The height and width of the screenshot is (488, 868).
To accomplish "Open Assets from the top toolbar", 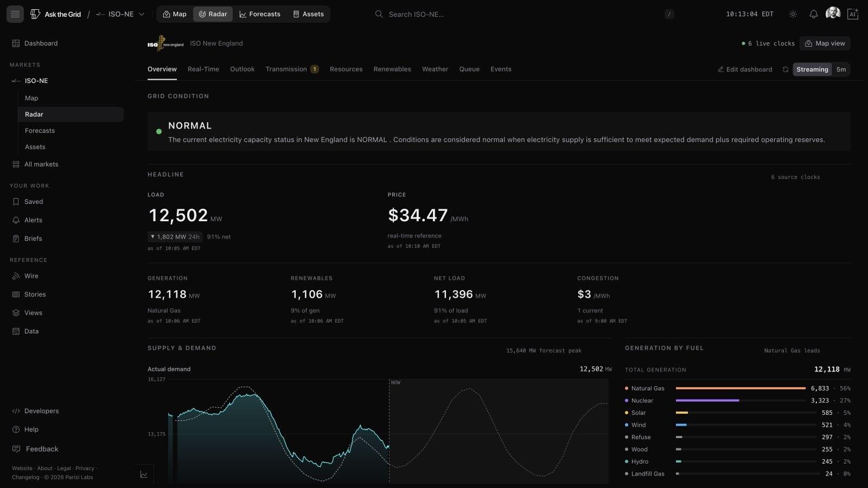I will pyautogui.click(x=308, y=14).
